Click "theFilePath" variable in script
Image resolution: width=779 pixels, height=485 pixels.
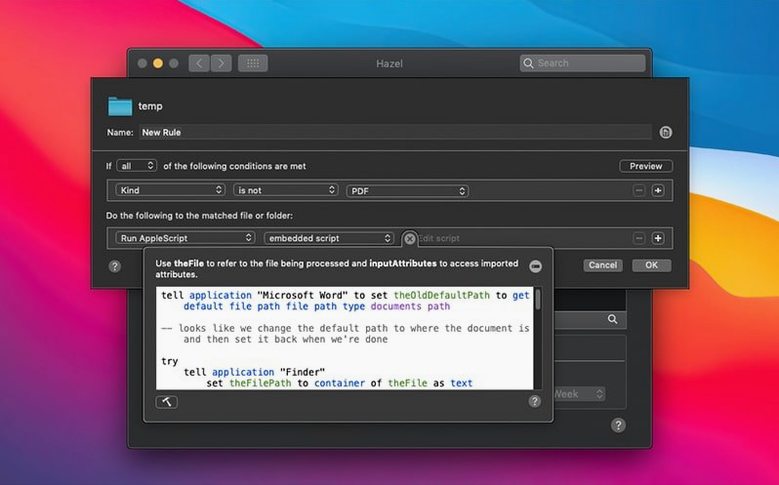click(x=260, y=383)
